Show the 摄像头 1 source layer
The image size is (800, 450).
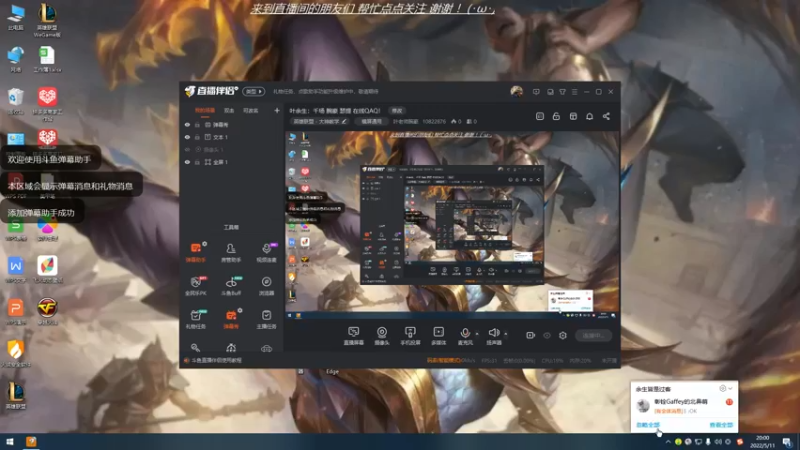click(x=187, y=149)
